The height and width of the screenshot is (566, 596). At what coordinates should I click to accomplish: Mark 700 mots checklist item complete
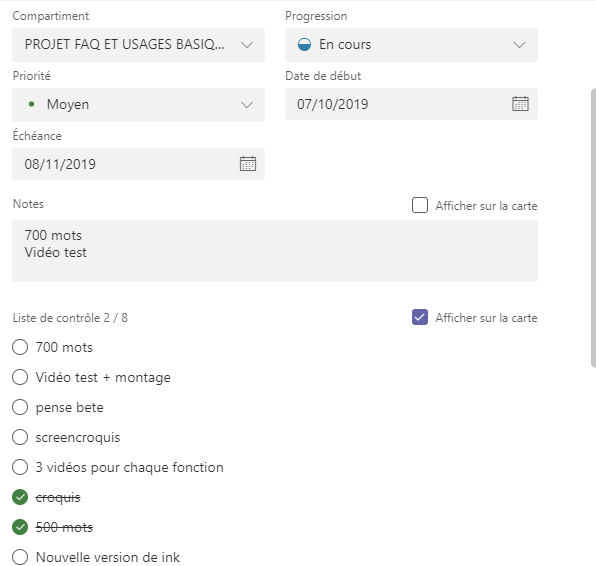click(20, 347)
